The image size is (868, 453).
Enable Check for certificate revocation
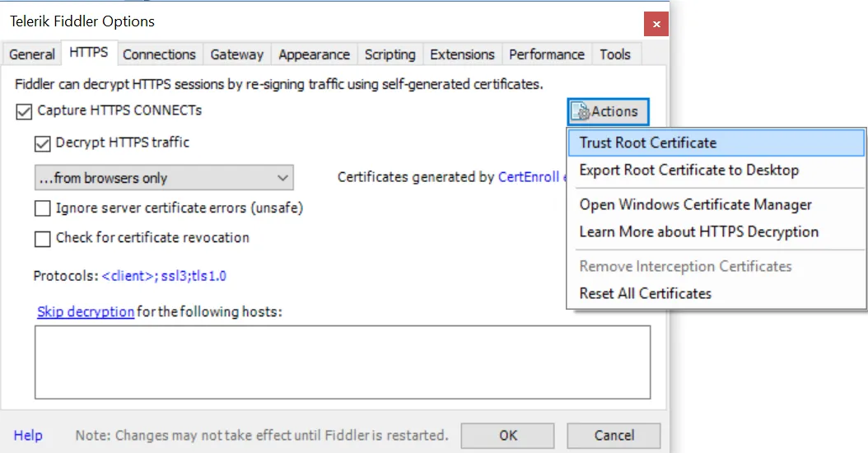[43, 238]
